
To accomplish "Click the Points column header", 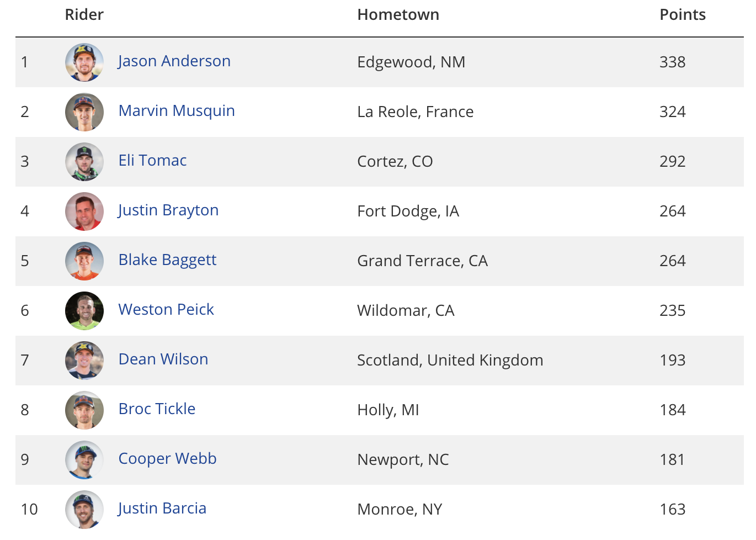I will tap(683, 15).
